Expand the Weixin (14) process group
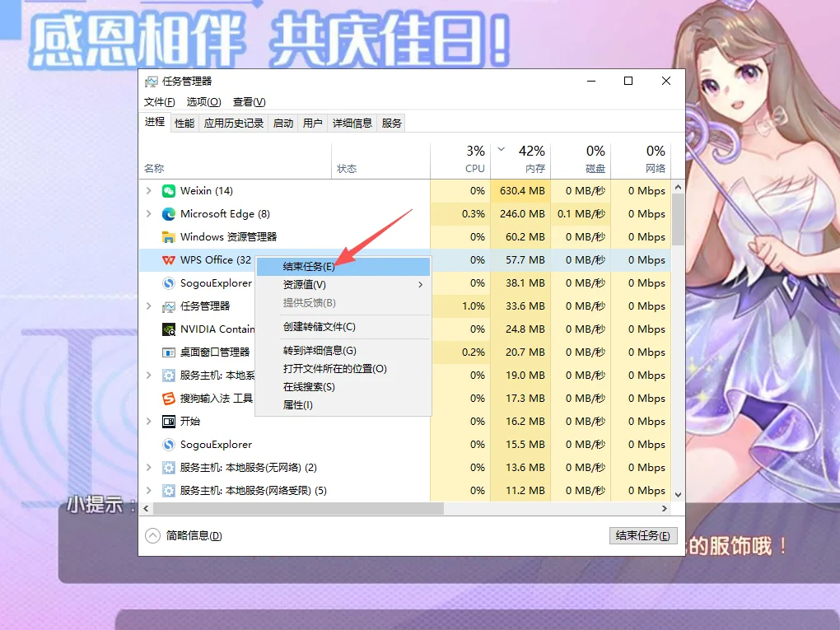This screenshot has height=630, width=840. [149, 191]
